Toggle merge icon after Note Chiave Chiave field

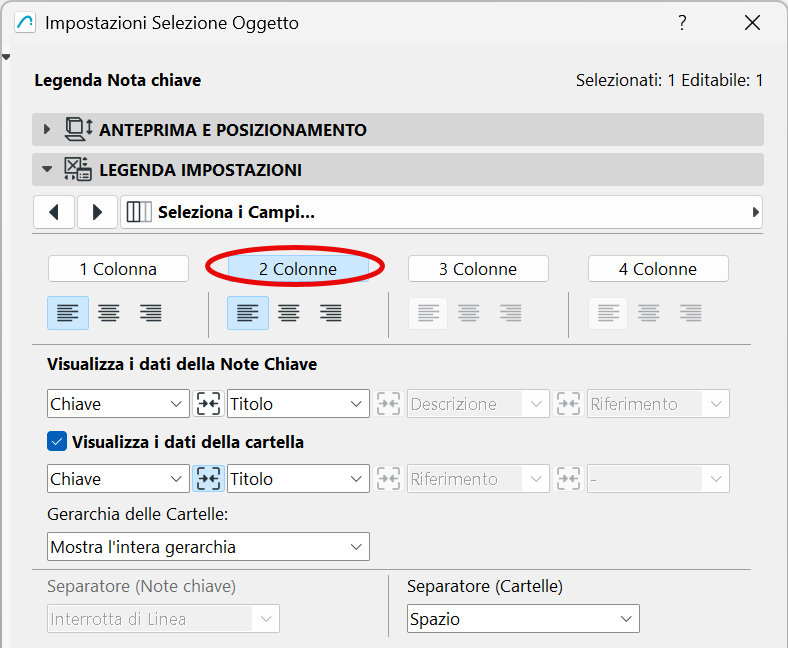coord(208,404)
